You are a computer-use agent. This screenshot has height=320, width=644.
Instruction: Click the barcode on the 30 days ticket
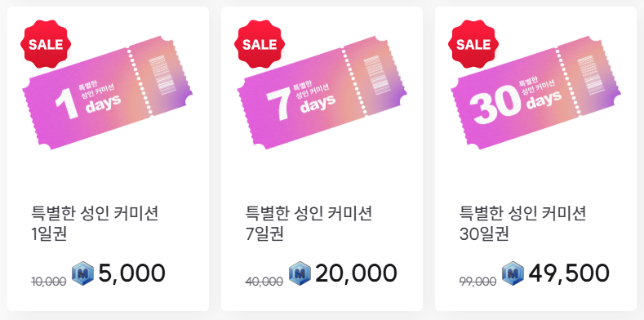(x=587, y=76)
